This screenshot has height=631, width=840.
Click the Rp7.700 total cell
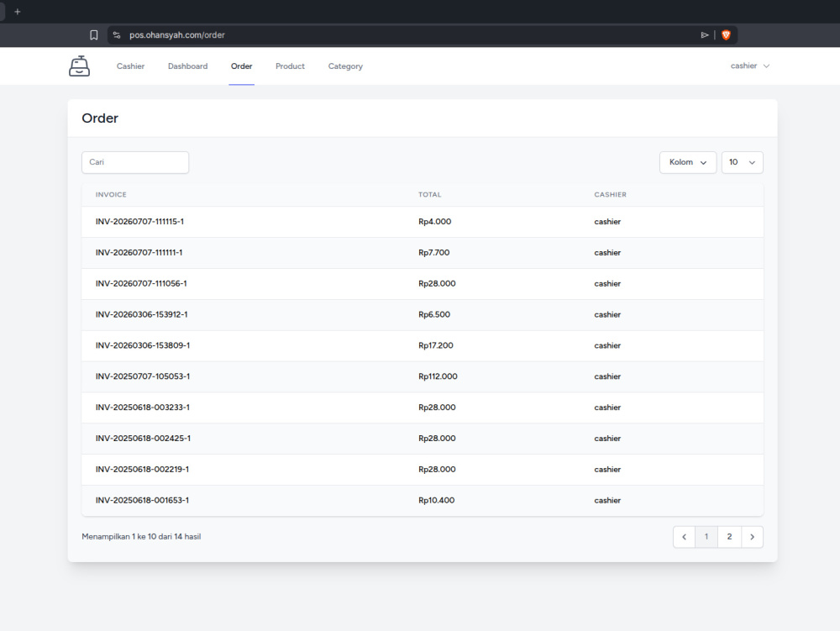434,253
